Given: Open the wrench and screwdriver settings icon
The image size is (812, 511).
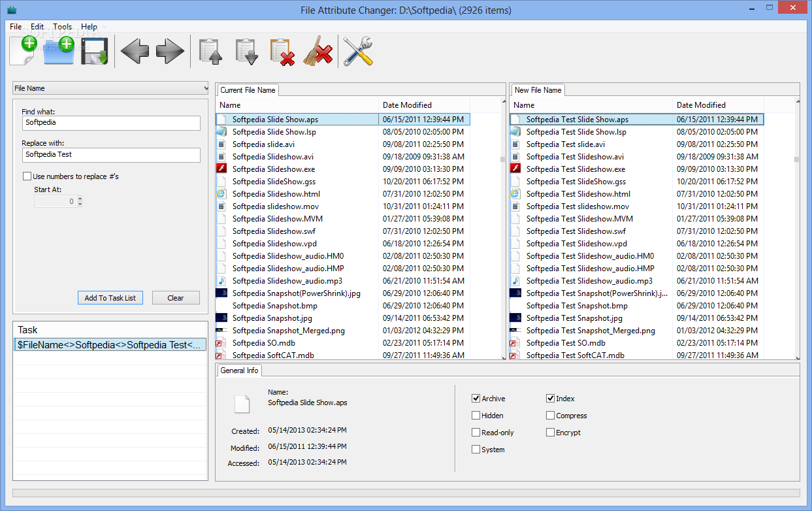Looking at the screenshot, I should [x=358, y=51].
